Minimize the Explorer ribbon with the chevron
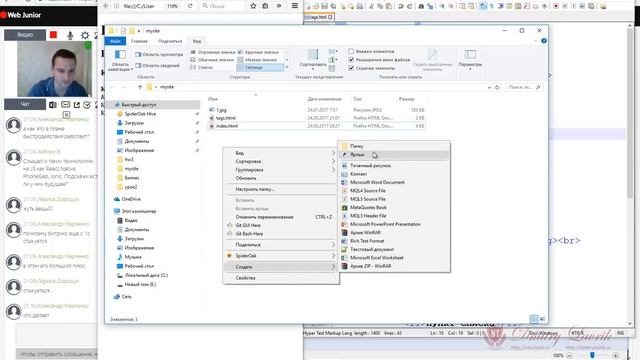 536,41
